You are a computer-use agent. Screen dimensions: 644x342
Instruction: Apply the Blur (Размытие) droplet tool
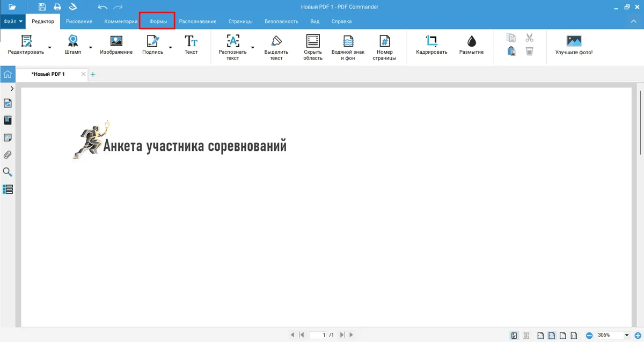point(471,42)
